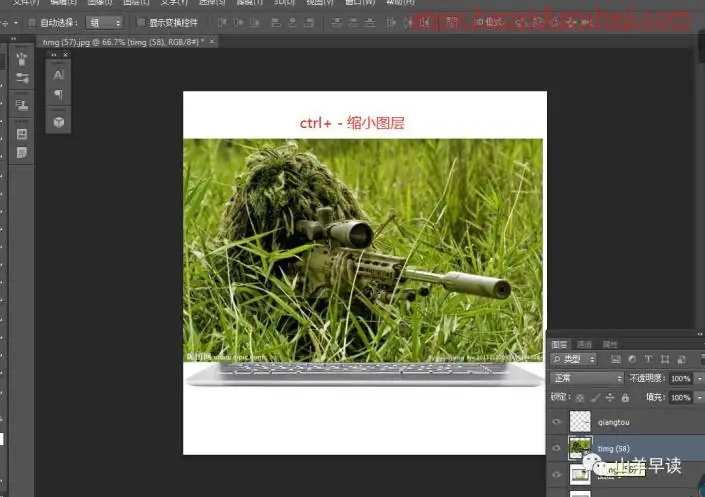Image resolution: width=705 pixels, height=497 pixels.
Task: Switch to the 图层 Layers tab
Action: pos(559,345)
